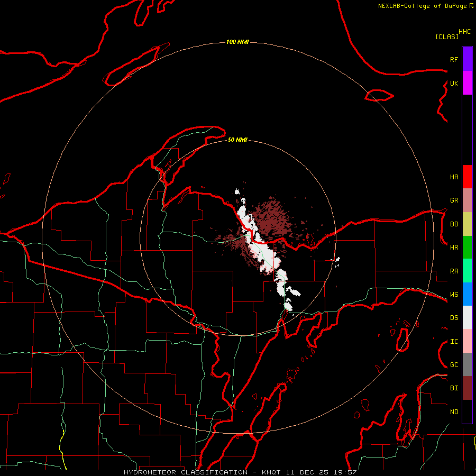Click the IC legend label
476x476 pixels.
click(x=454, y=342)
